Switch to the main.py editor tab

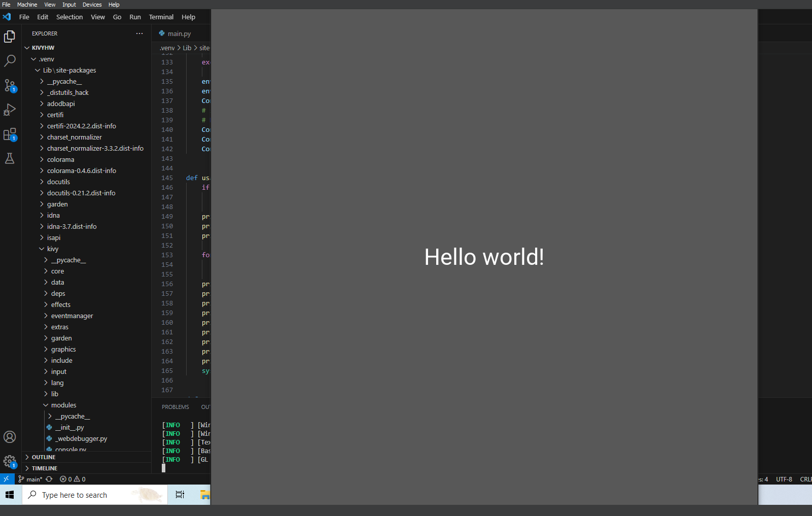[x=180, y=33]
